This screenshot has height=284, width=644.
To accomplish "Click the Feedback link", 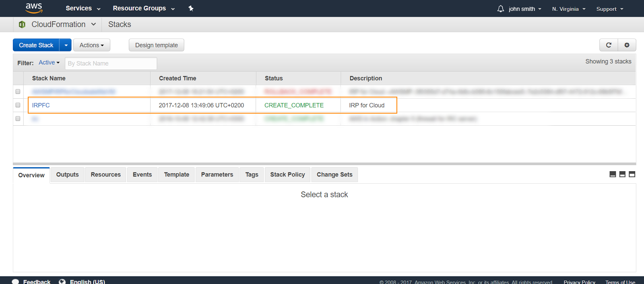I will (x=37, y=282).
